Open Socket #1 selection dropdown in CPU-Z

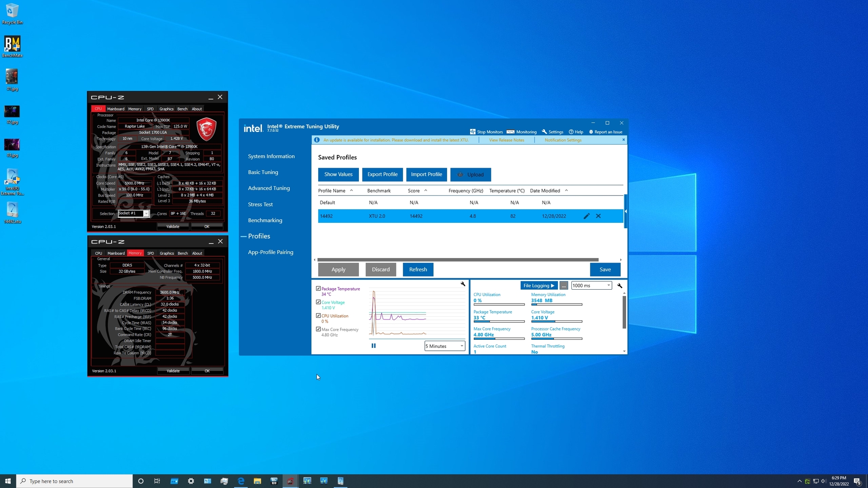click(x=133, y=213)
